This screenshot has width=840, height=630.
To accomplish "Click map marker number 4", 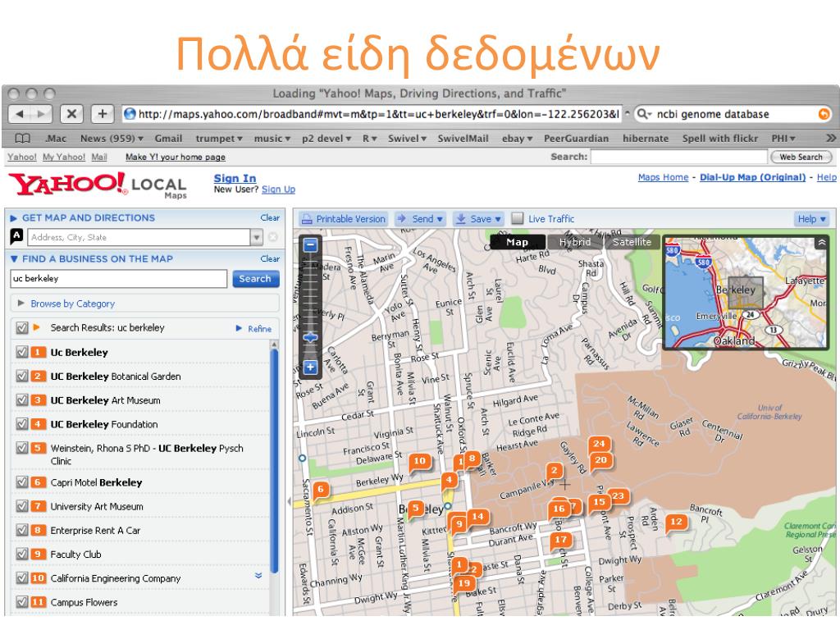I will (450, 481).
